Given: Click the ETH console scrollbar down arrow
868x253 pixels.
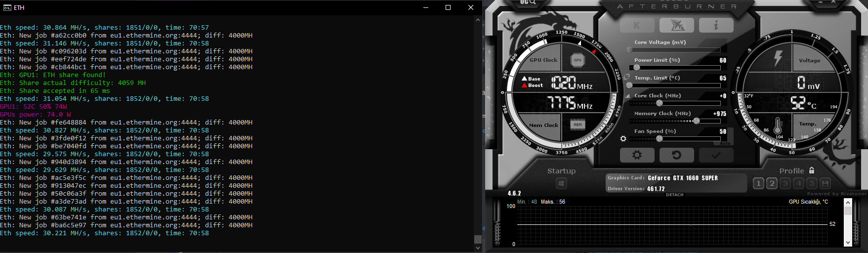Looking at the screenshot, I should click(478, 248).
